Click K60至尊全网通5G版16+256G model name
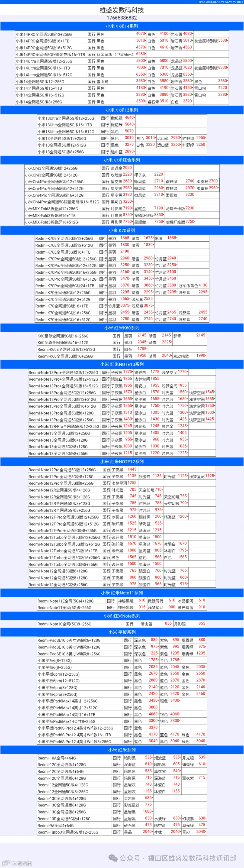This screenshot has width=244, height=868. (x=63, y=336)
